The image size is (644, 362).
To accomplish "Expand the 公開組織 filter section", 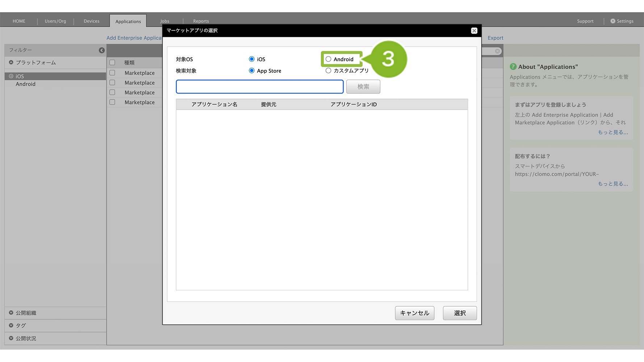I will pos(11,313).
